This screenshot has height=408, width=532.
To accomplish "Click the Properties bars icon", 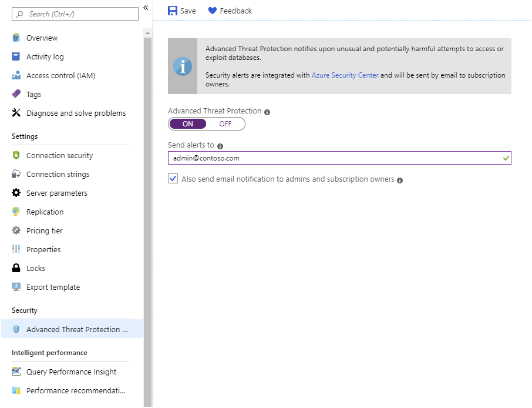I will pyautogui.click(x=16, y=249).
